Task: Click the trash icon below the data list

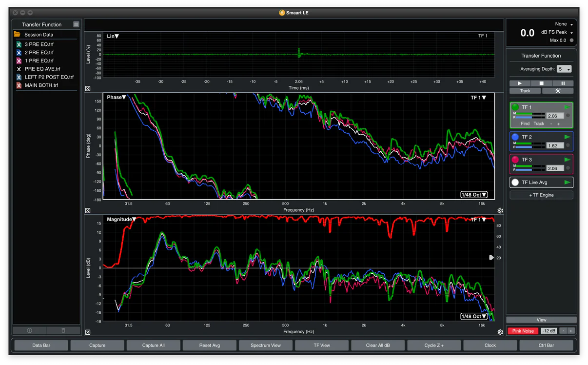Action: 63,330
